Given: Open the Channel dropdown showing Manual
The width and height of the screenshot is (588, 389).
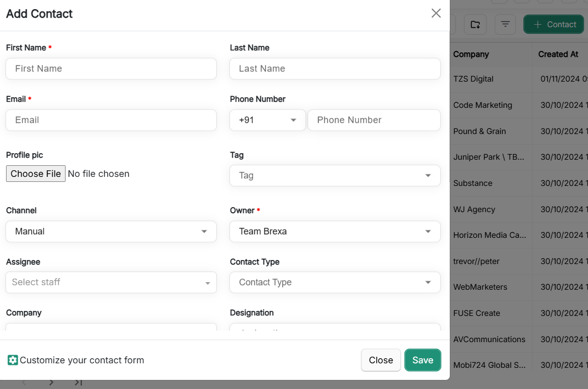Looking at the screenshot, I should click(x=111, y=232).
